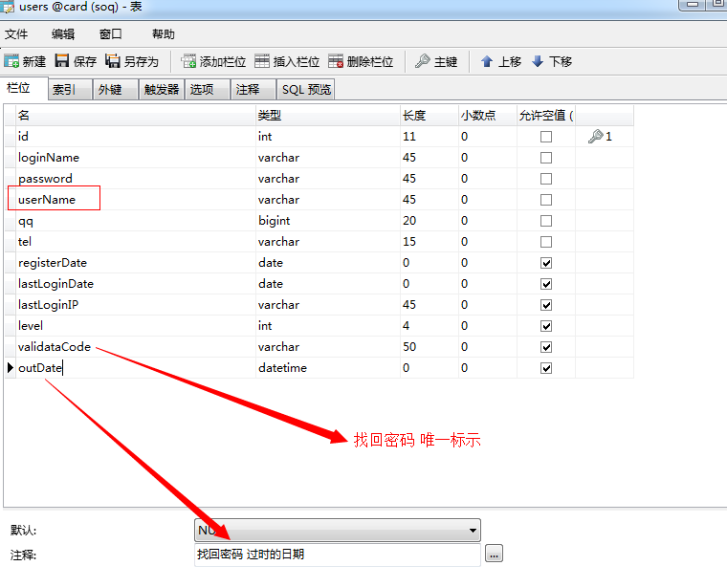Switch to the 索引 (Indexes) tab
The height and width of the screenshot is (588, 727).
pos(70,89)
